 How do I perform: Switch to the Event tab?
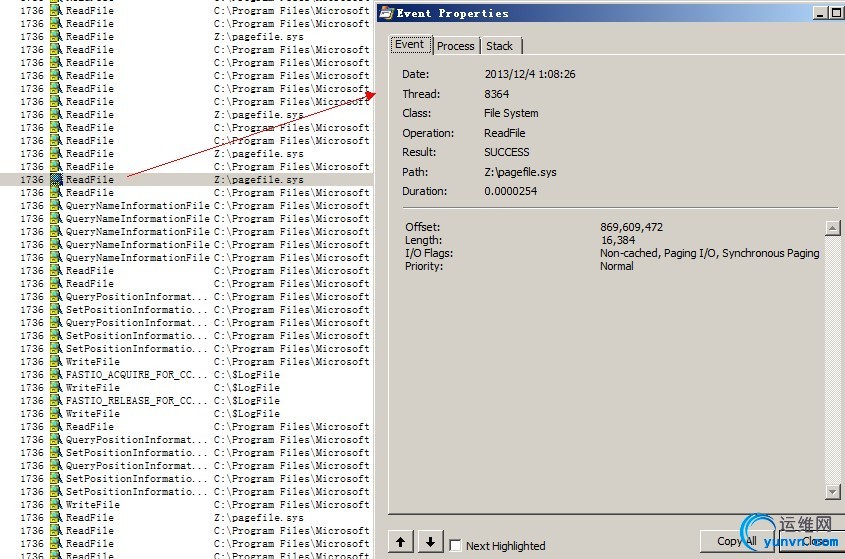coord(410,45)
